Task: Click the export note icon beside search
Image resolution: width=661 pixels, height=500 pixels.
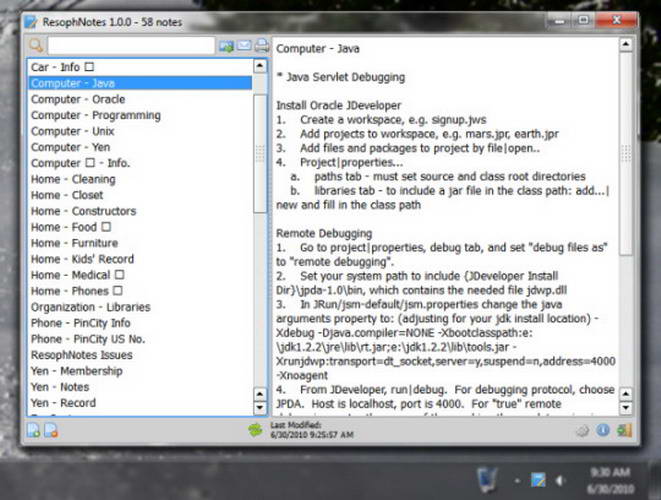Action: click(226, 46)
